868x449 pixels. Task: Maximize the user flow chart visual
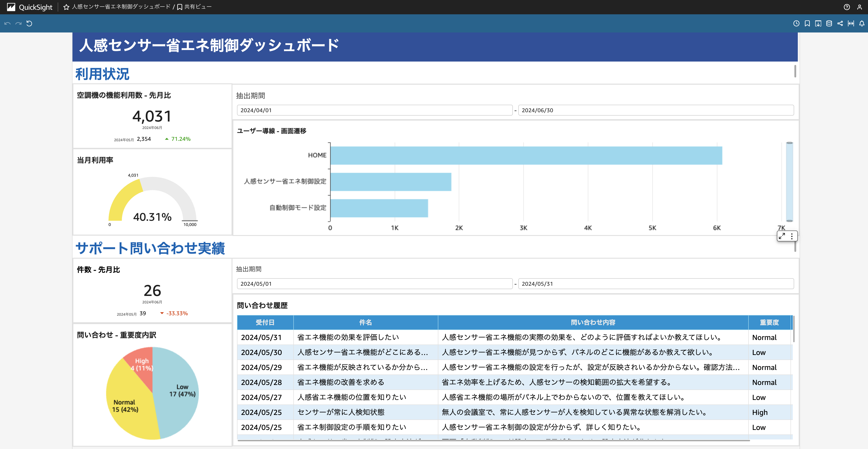tap(782, 236)
